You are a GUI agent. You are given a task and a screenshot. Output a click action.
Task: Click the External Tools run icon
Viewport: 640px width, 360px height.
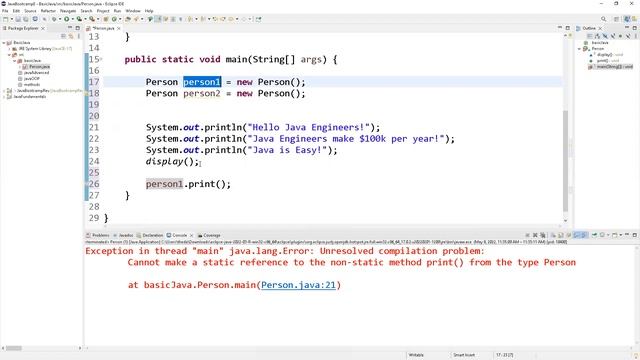point(92,19)
